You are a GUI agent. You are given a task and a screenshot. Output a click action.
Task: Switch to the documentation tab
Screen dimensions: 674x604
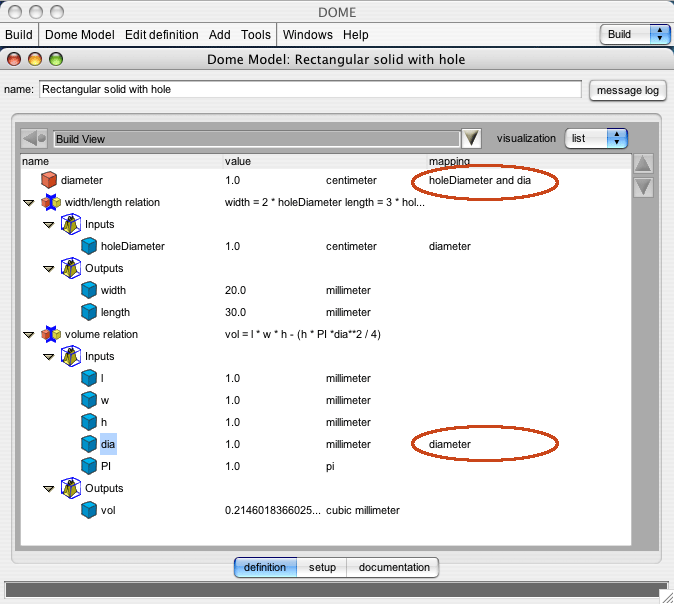point(394,567)
